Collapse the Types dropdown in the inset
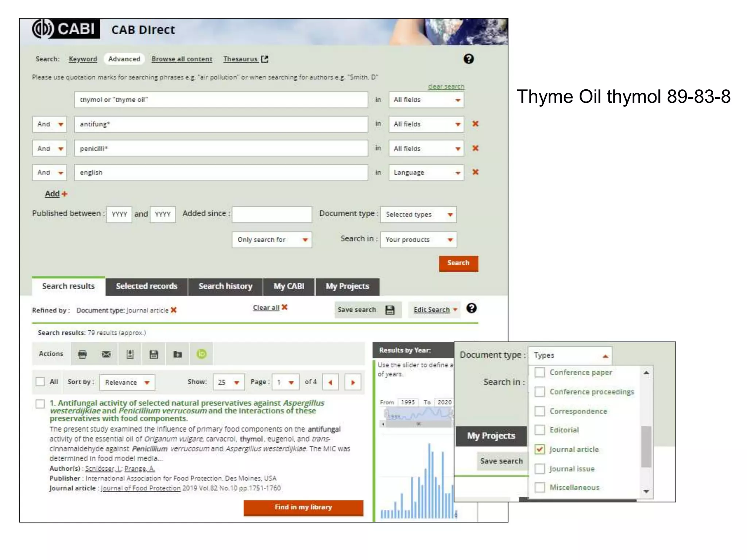This screenshot has width=747, height=560. 570,355
